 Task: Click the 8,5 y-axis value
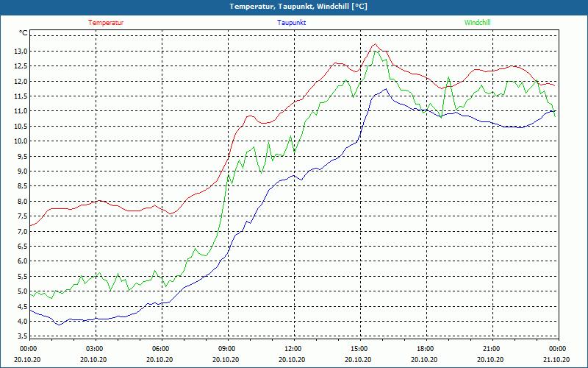(23, 186)
